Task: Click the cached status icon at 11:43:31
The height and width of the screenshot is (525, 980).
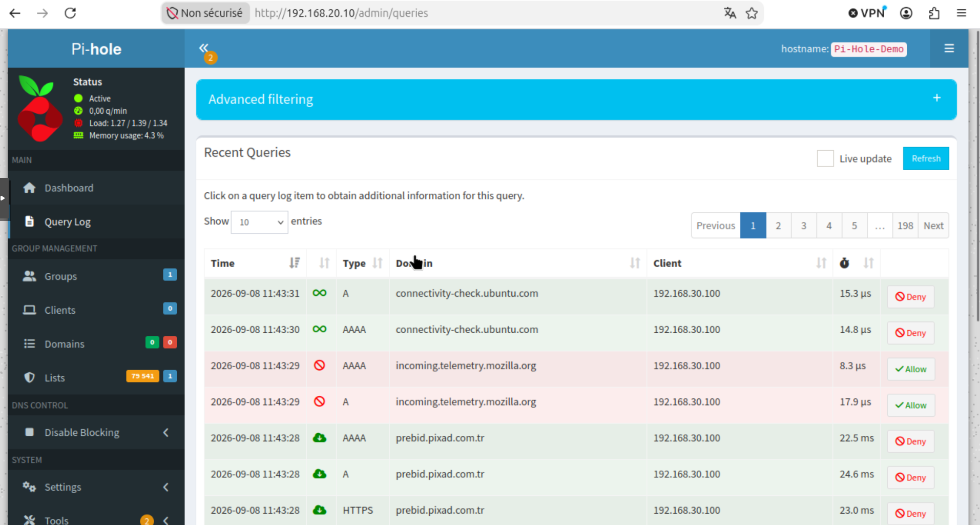Action: (x=320, y=293)
